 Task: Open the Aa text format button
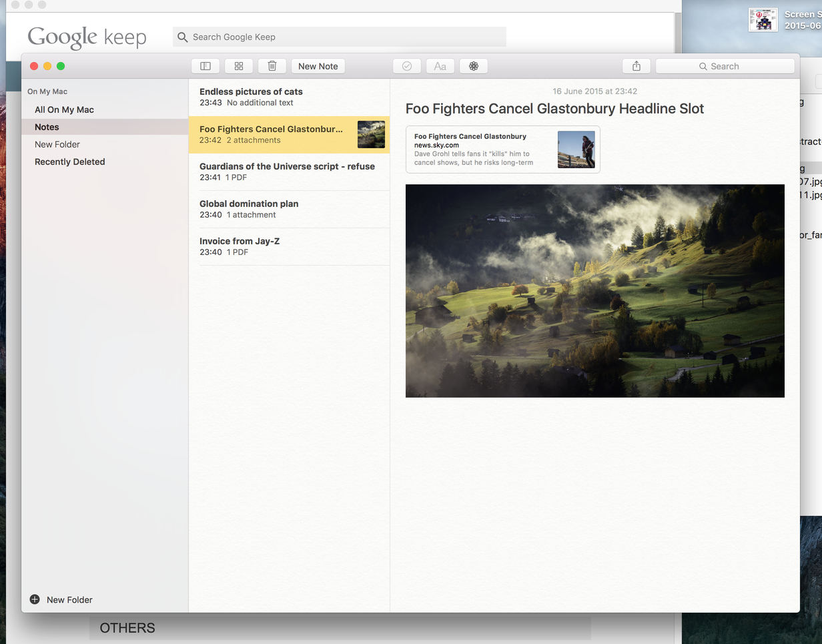[x=440, y=66]
